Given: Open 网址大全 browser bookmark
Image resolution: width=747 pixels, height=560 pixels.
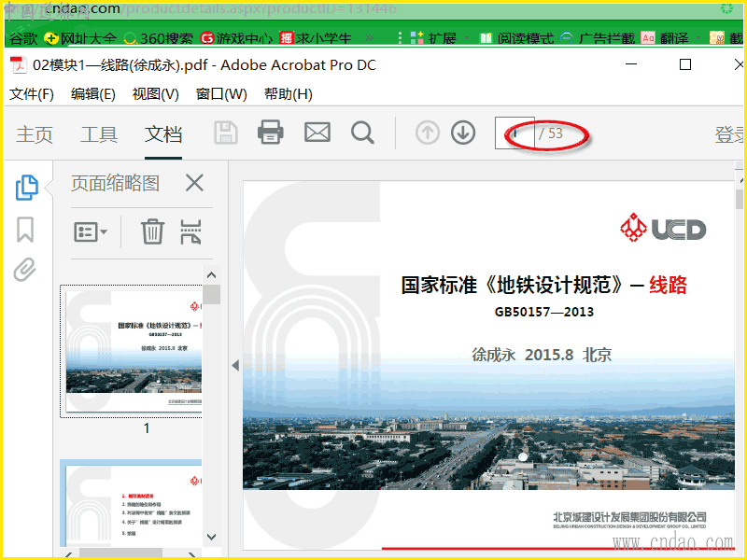Looking at the screenshot, I should (80, 38).
